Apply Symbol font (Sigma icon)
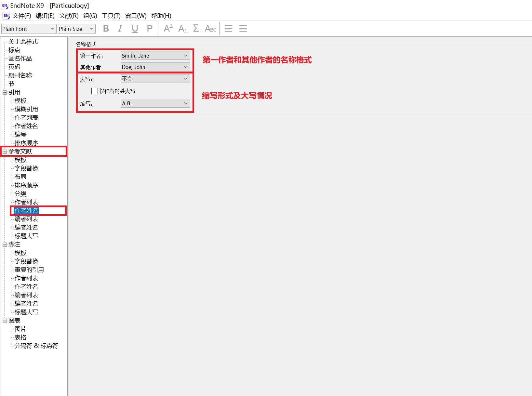532x396 pixels. (x=196, y=29)
